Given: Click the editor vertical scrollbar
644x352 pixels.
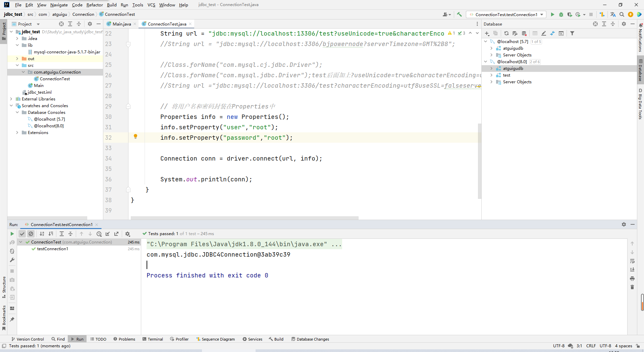Looking at the screenshot, I should 480,161.
